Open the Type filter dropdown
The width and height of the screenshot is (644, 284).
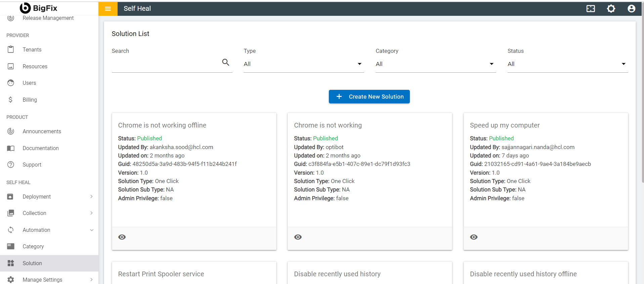[303, 64]
